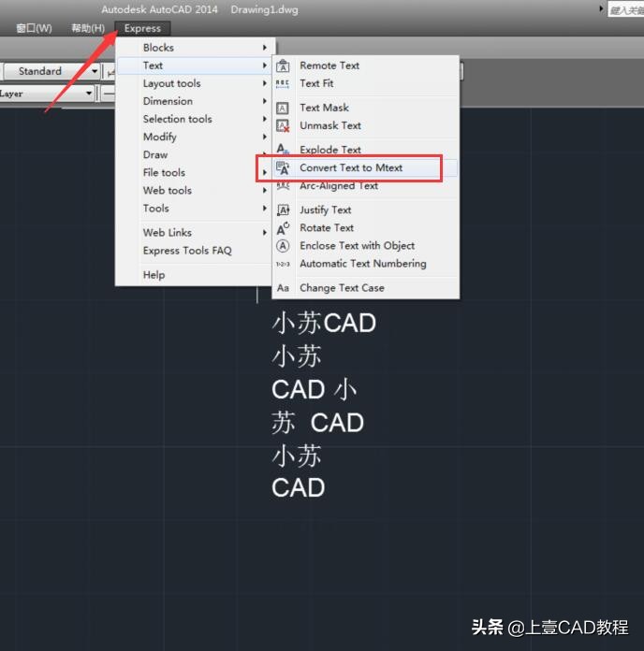Choose Explode Text command
Viewport: 644px width, 651px height.
(366, 150)
